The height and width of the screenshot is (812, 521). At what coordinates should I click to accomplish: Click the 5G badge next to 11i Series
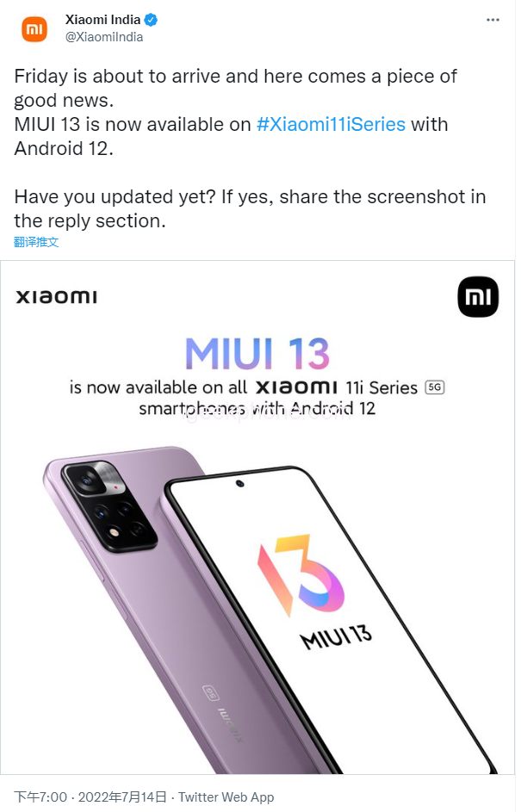[435, 387]
